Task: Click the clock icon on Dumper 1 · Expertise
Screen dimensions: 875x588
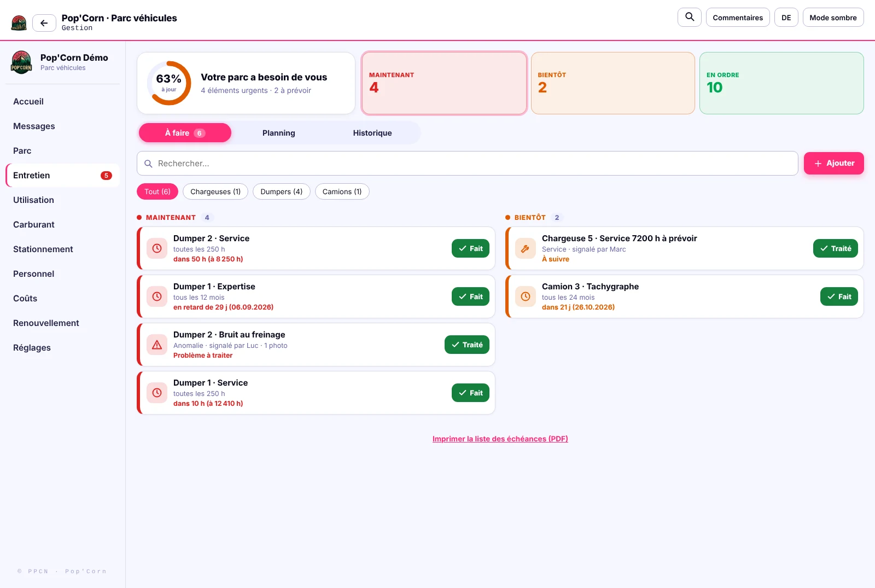Action: [157, 296]
